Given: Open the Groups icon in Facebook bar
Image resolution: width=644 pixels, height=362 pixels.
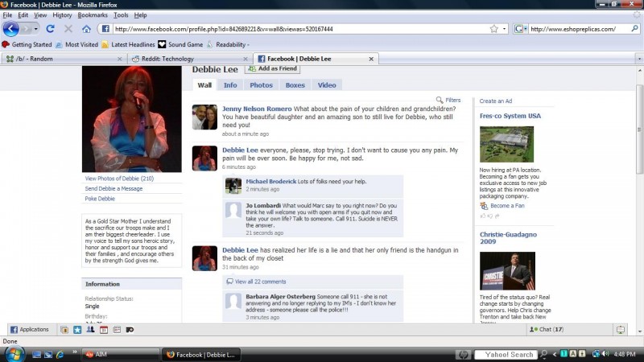Looking at the screenshot, I should coord(90,330).
